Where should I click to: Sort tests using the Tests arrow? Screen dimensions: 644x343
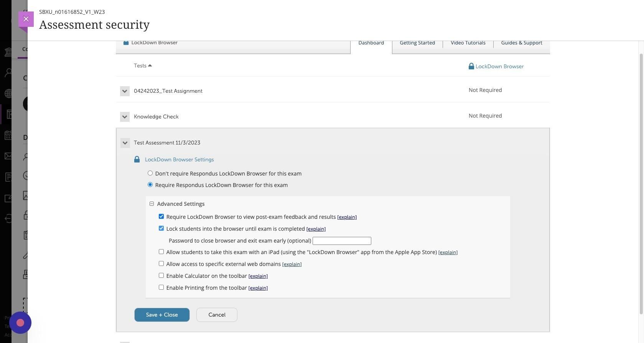pyautogui.click(x=150, y=66)
